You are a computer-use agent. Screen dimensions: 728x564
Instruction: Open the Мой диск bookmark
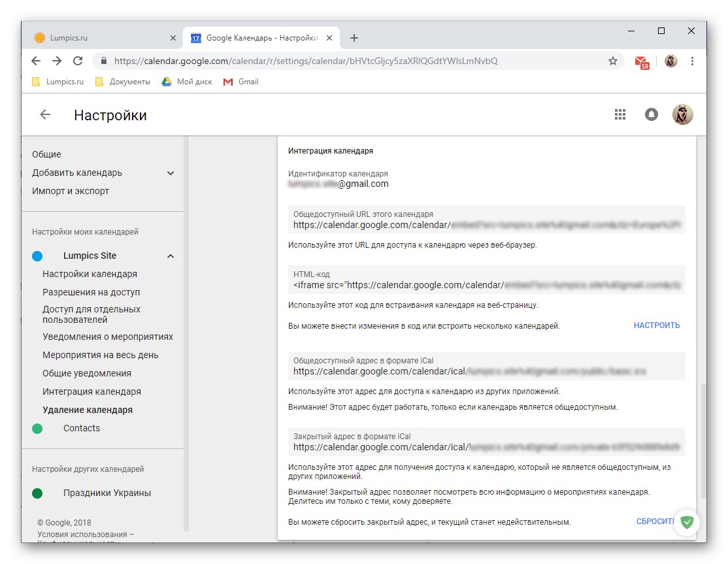(x=191, y=82)
